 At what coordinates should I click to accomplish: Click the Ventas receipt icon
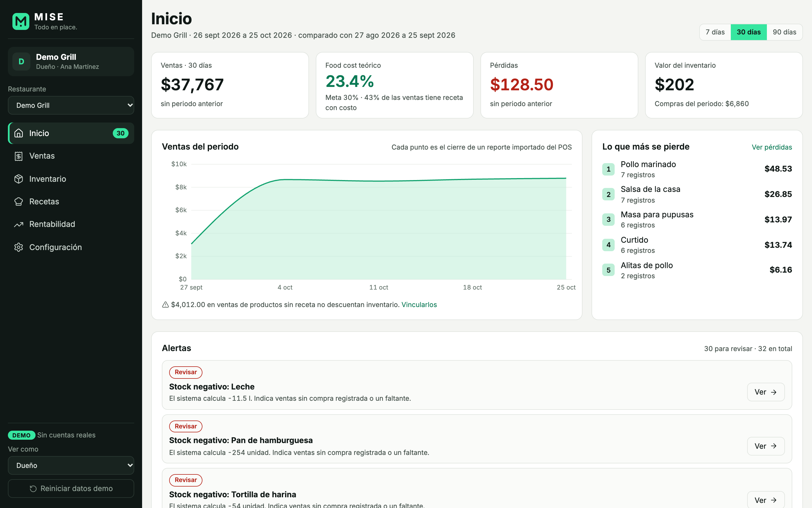(x=19, y=156)
